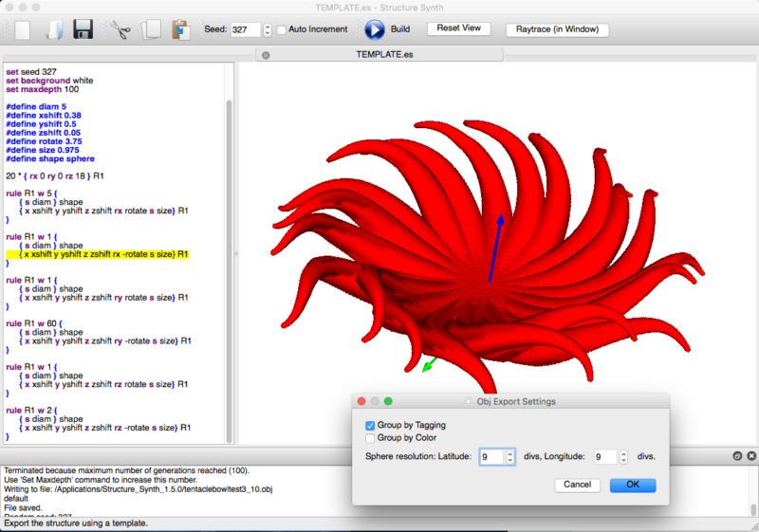Click the Open file toolbar icon
This screenshot has width=759, height=532.
coord(53,29)
